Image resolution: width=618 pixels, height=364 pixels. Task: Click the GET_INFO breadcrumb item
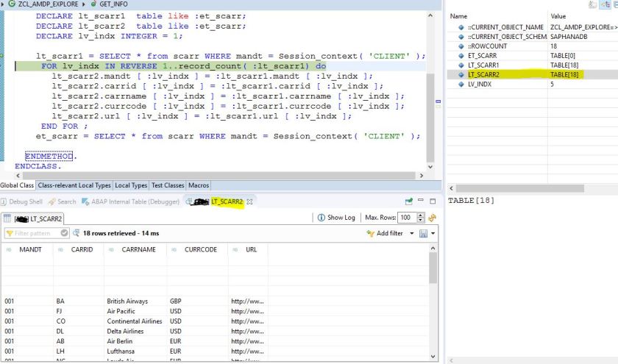(x=113, y=4)
